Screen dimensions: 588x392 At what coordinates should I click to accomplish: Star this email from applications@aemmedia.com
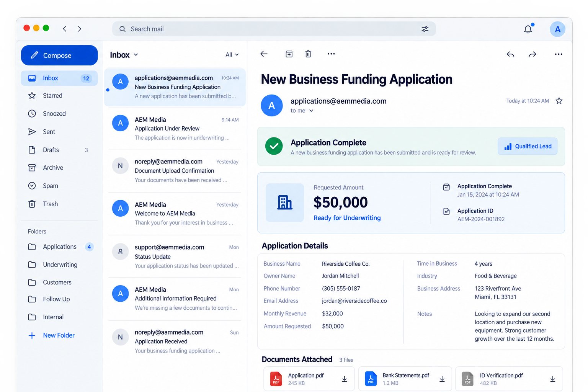click(x=559, y=101)
